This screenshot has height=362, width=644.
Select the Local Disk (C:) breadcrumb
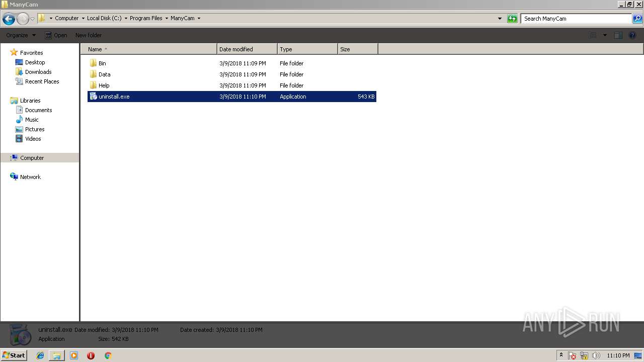coord(104,18)
